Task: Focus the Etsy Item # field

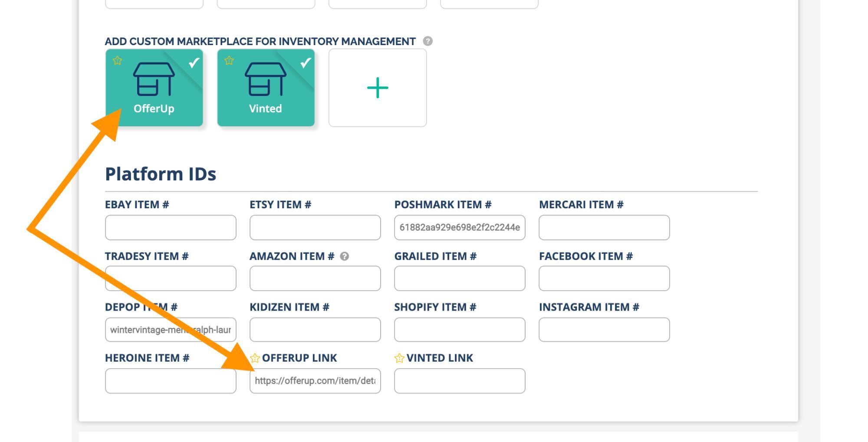Action: click(315, 227)
